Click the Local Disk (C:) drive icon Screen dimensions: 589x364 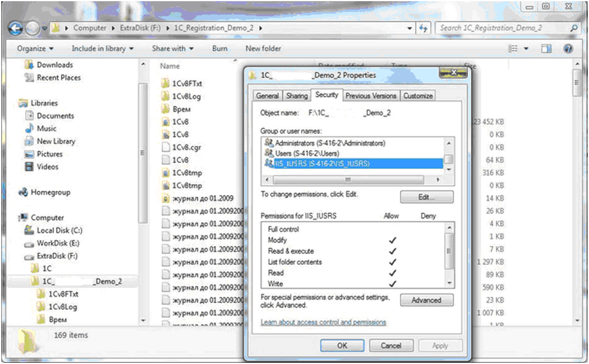29,230
